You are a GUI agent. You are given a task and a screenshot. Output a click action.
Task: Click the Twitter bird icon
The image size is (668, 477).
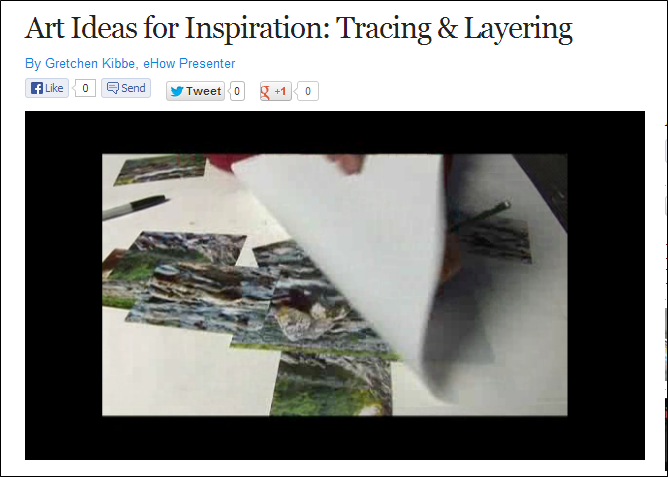click(177, 91)
